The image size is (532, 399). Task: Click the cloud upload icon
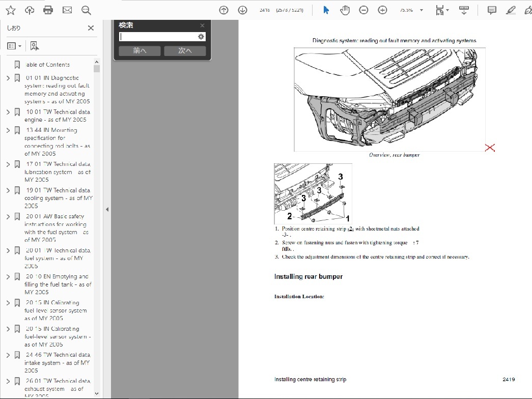pos(30,10)
